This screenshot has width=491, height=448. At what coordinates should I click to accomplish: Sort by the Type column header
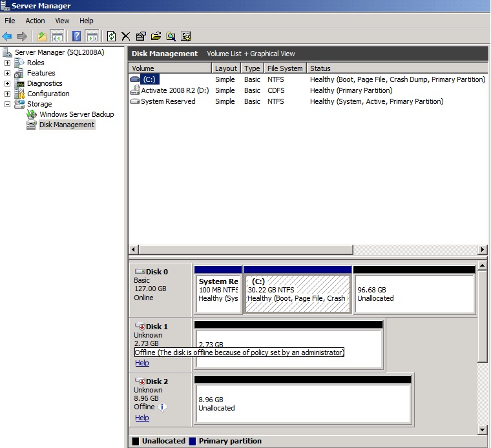tap(253, 68)
